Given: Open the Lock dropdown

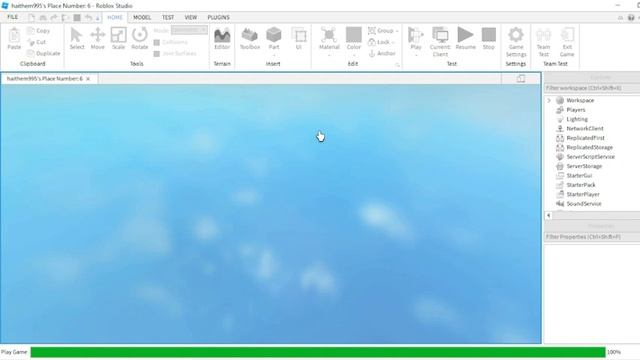Looking at the screenshot, I should pos(381,42).
